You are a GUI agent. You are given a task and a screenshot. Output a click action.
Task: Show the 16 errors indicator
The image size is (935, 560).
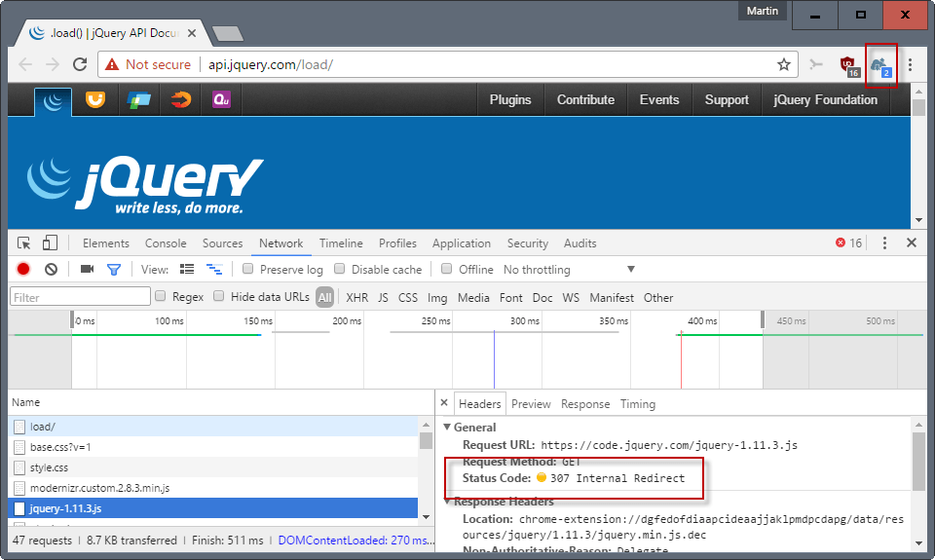(x=848, y=243)
